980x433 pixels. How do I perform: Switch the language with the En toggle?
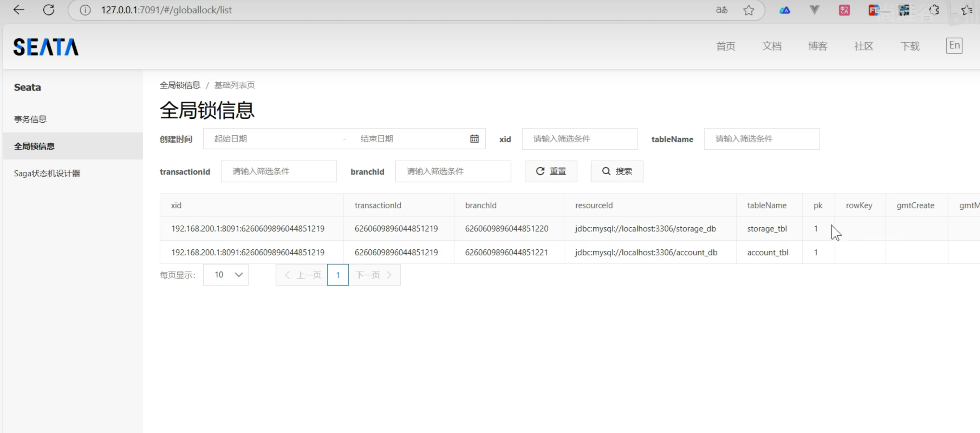(954, 45)
